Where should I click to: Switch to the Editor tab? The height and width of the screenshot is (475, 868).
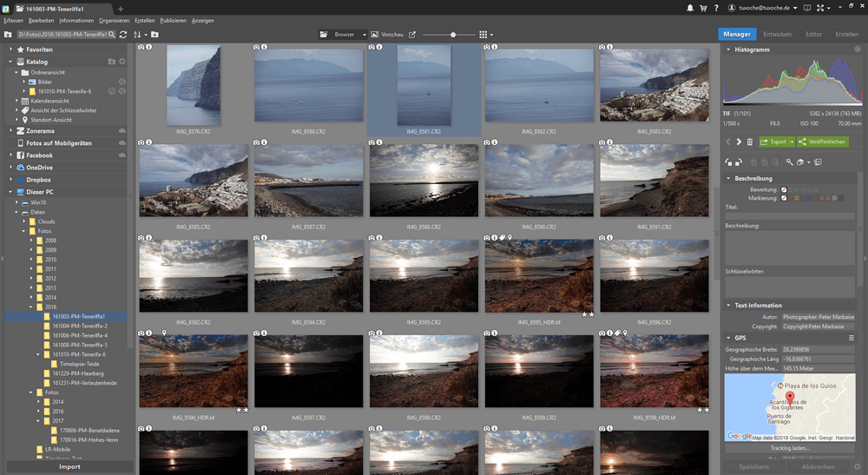[814, 35]
